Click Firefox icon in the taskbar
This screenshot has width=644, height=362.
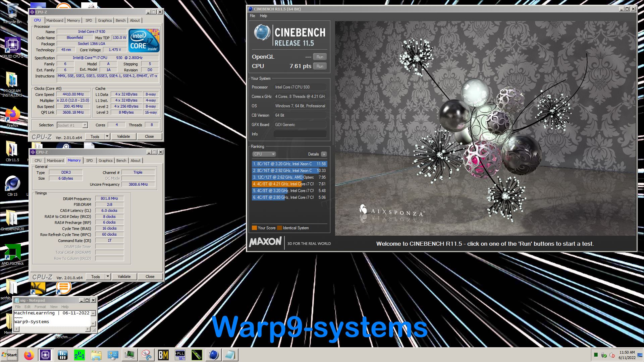(x=29, y=355)
